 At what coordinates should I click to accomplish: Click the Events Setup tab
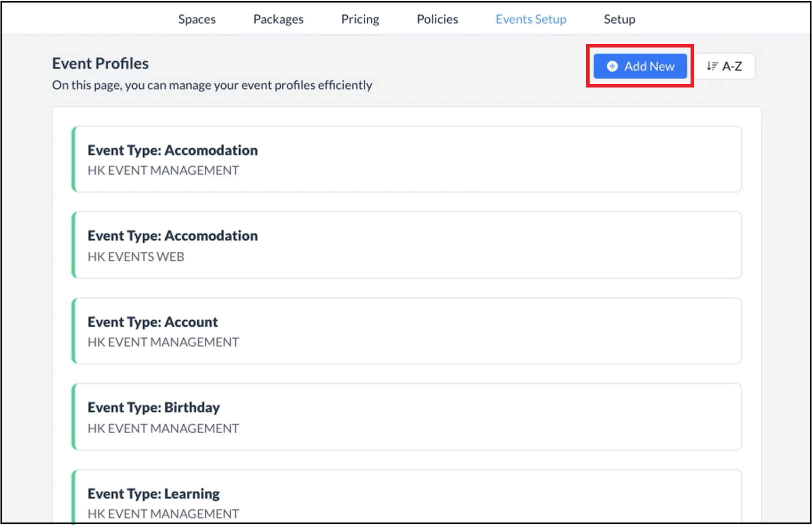click(531, 19)
